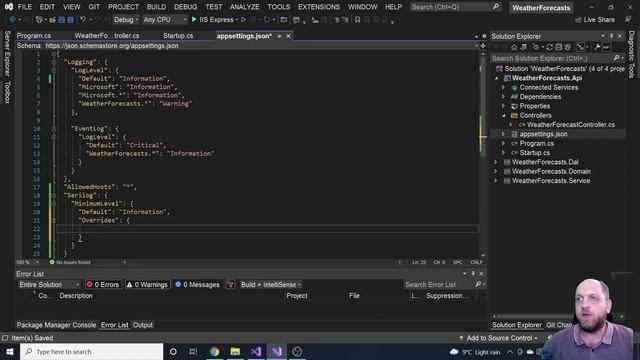Click the editor vertical scrollbar
Viewport: 640px width, 360px height.
[483, 153]
